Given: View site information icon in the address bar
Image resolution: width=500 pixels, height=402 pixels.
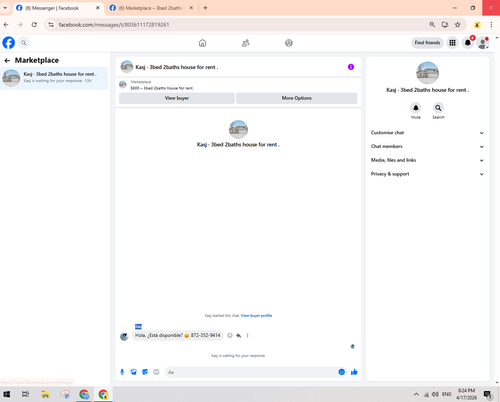Looking at the screenshot, I should pos(51,25).
